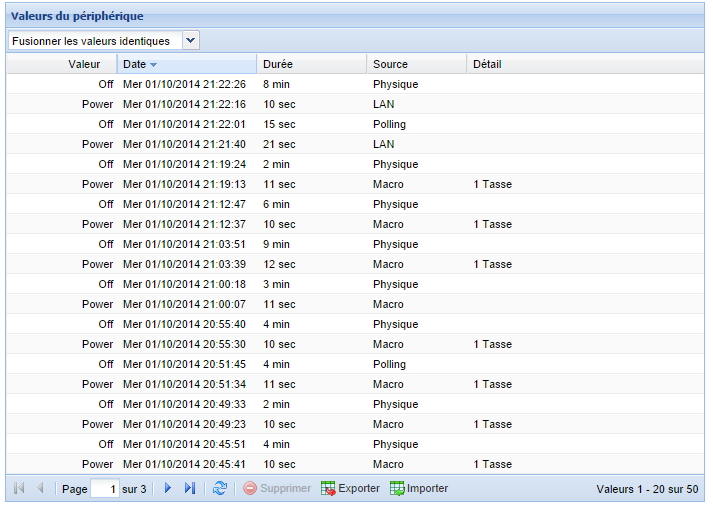Click the 8 min duration cell
The height and width of the screenshot is (508, 713).
276,84
